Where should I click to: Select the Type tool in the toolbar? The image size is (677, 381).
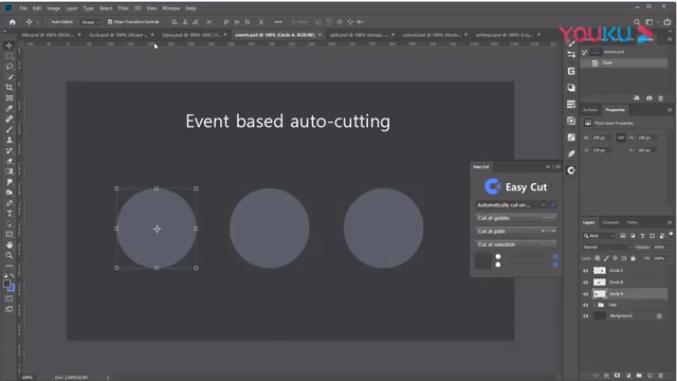tap(9, 214)
